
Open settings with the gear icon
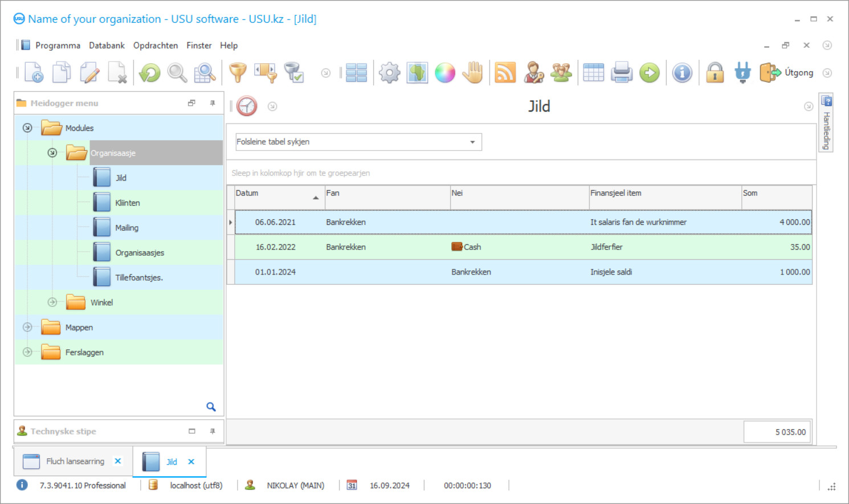click(390, 73)
